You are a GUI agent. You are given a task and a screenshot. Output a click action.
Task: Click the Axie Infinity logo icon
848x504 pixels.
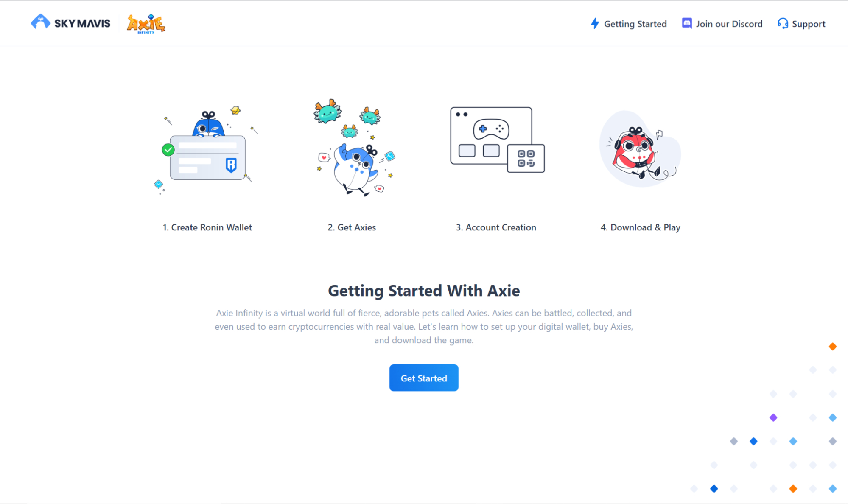145,24
